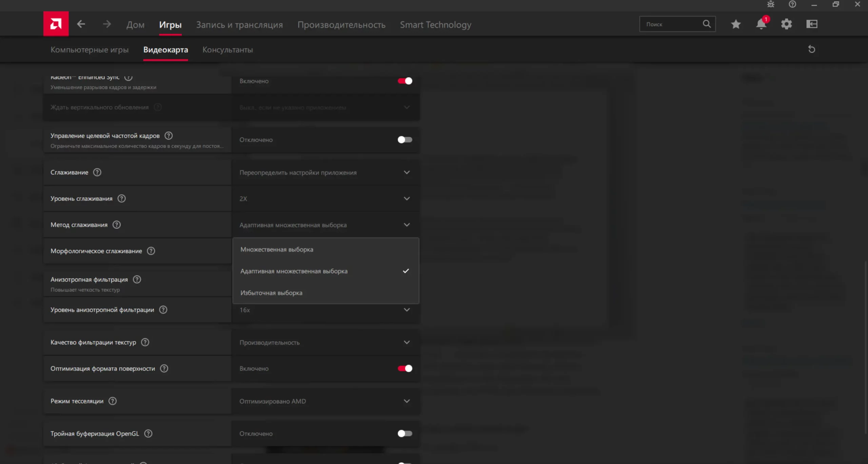This screenshot has height=464, width=868.
Task: Open Режим тесселяции dropdown
Action: [x=325, y=401]
